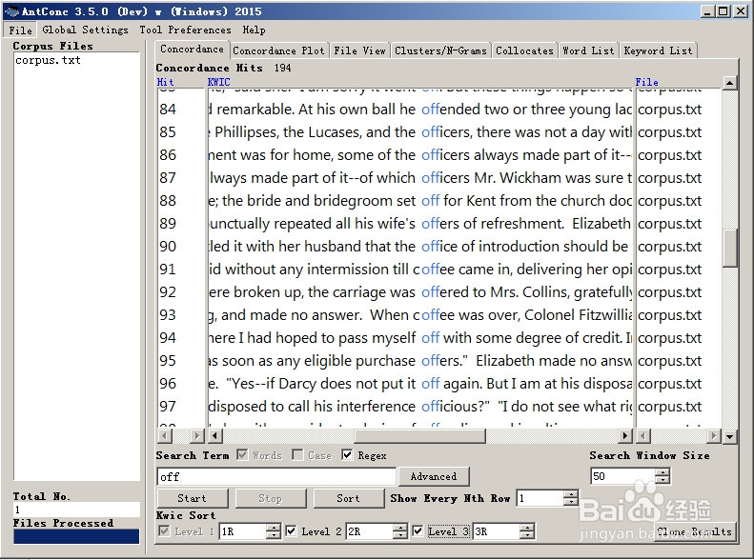This screenshot has width=754, height=560.
Task: Click the Stop button
Action: tap(271, 498)
